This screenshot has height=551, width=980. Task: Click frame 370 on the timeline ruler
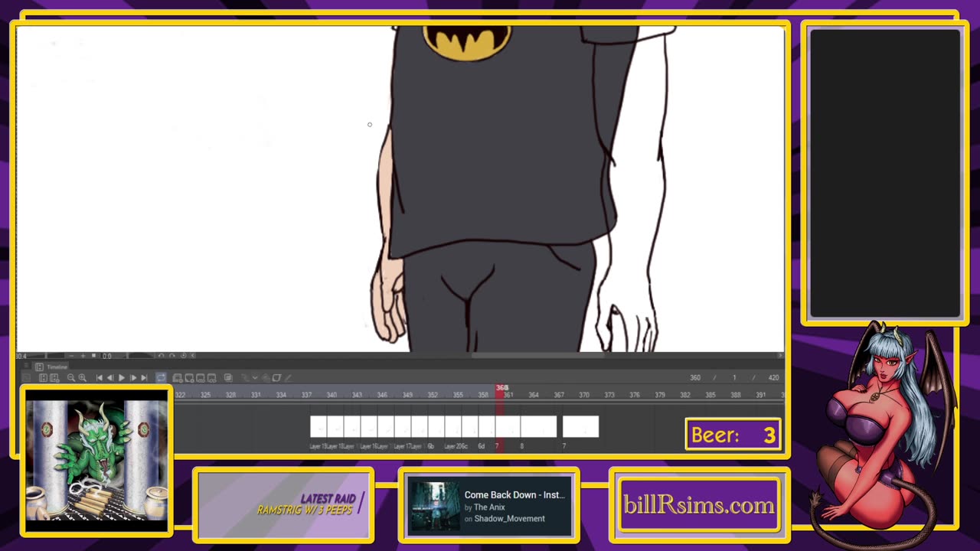point(584,395)
